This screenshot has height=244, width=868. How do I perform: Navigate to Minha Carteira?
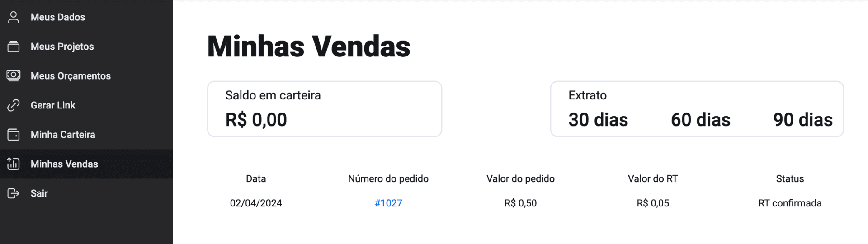63,135
